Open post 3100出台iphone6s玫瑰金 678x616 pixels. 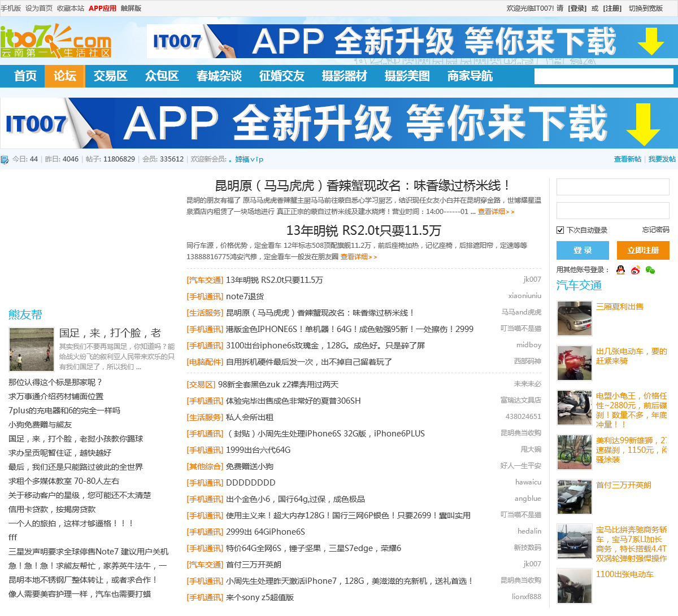pos(325,346)
